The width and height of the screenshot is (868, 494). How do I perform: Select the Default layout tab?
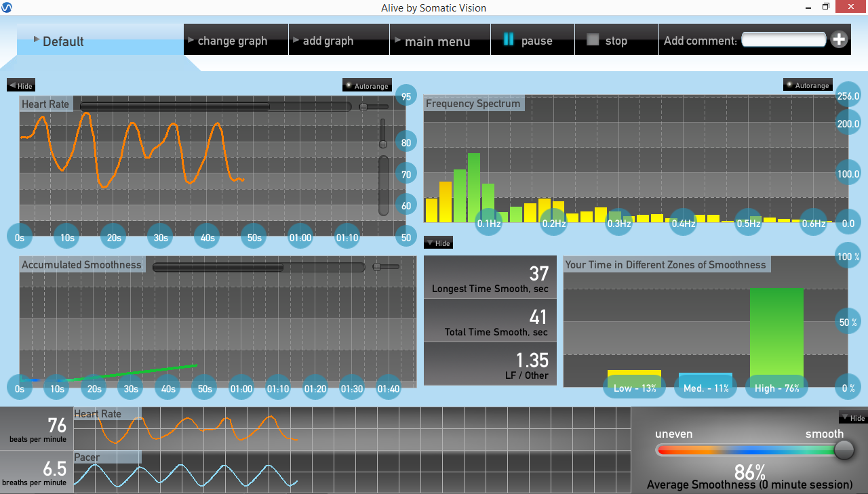[x=100, y=41]
